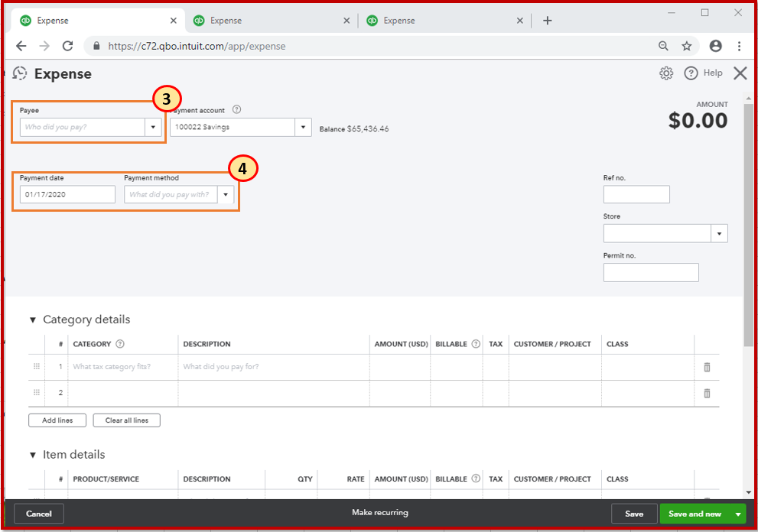Click the Ref no. input field
The width and height of the screenshot is (758, 532).
636,194
